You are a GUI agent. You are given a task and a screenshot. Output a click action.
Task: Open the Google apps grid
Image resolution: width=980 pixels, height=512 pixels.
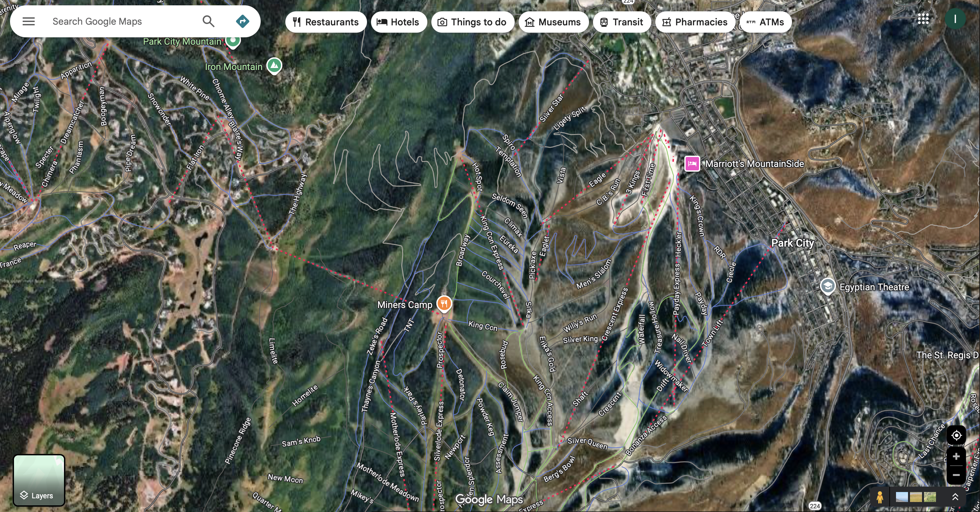point(923,19)
